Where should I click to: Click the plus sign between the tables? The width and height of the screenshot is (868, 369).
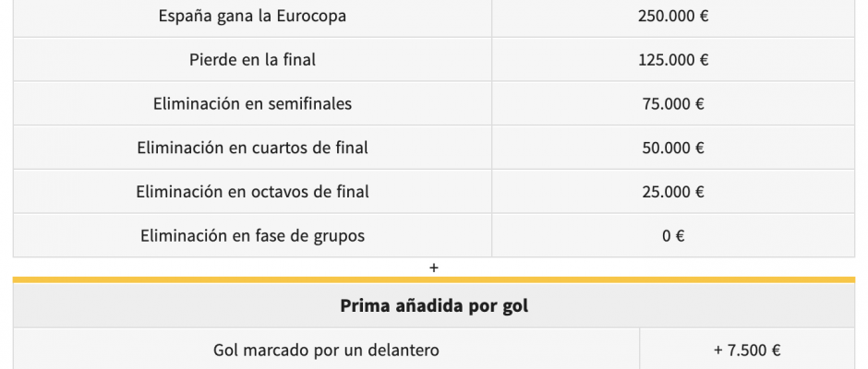[433, 268]
